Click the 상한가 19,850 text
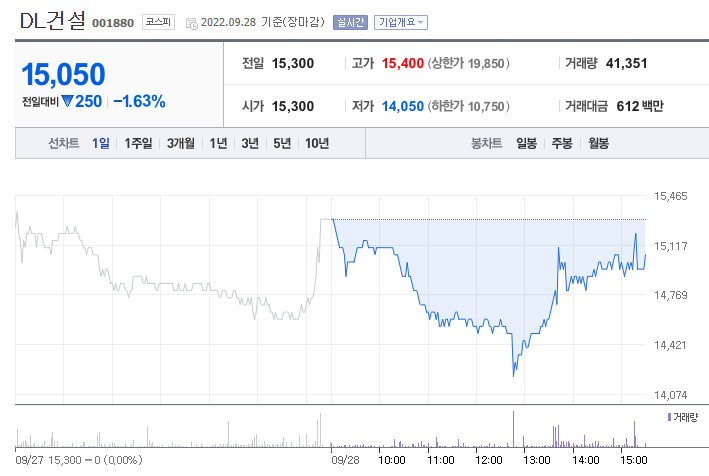This screenshot has width=709, height=476. pyautogui.click(x=469, y=63)
